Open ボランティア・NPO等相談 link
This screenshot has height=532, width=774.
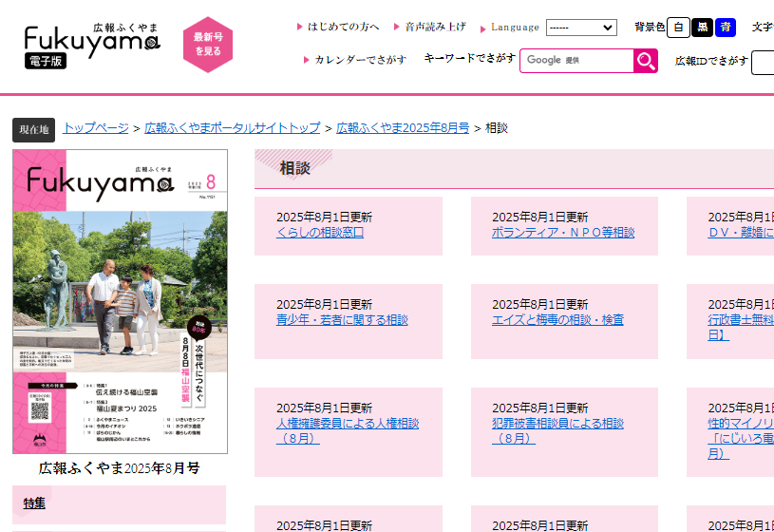point(563,232)
